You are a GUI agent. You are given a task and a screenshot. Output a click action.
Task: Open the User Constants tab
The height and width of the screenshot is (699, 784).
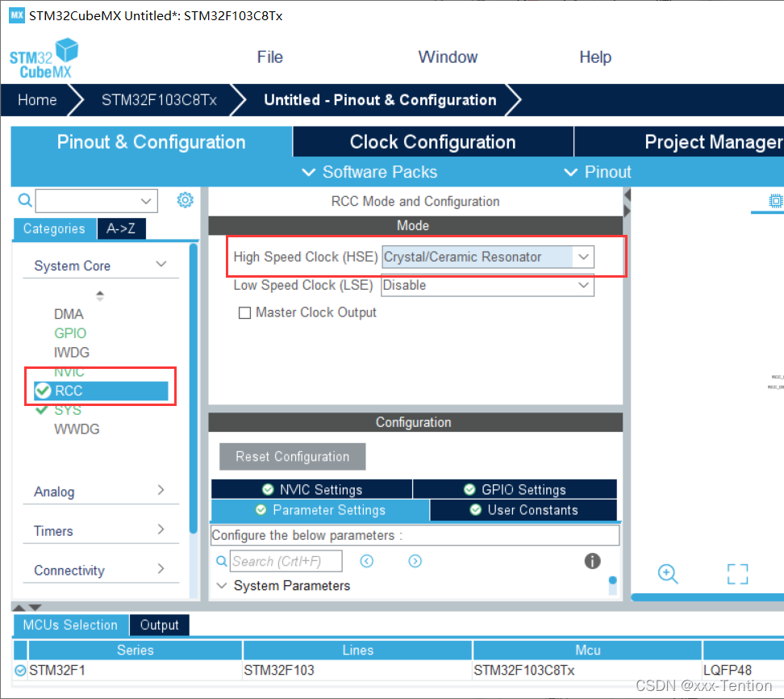523,510
